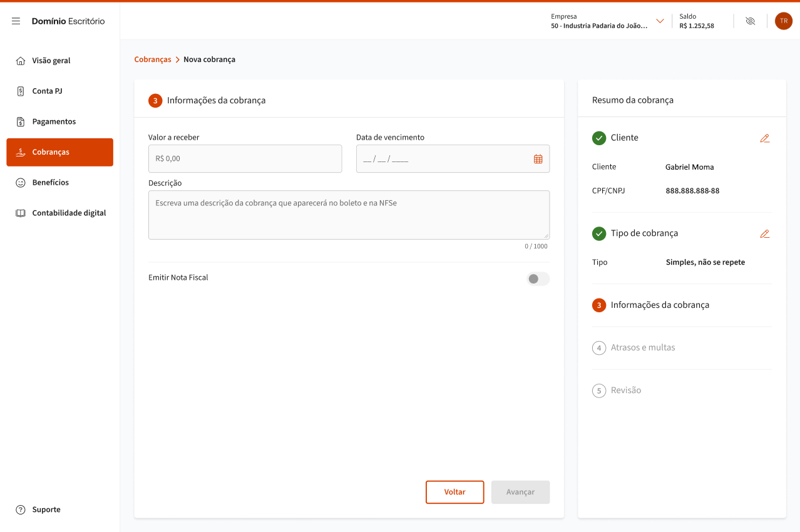Click the Avançar button
Image resolution: width=800 pixels, height=532 pixels.
pos(520,492)
